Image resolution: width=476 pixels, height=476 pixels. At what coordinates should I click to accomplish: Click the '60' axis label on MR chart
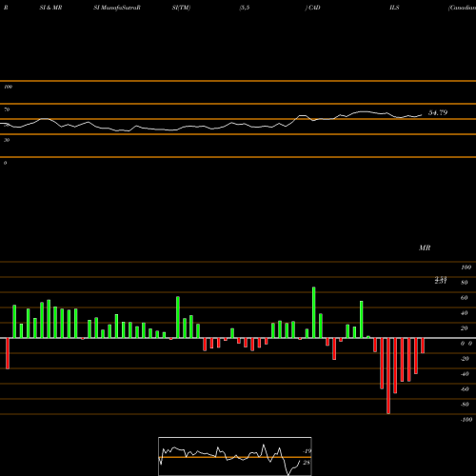(x=465, y=298)
